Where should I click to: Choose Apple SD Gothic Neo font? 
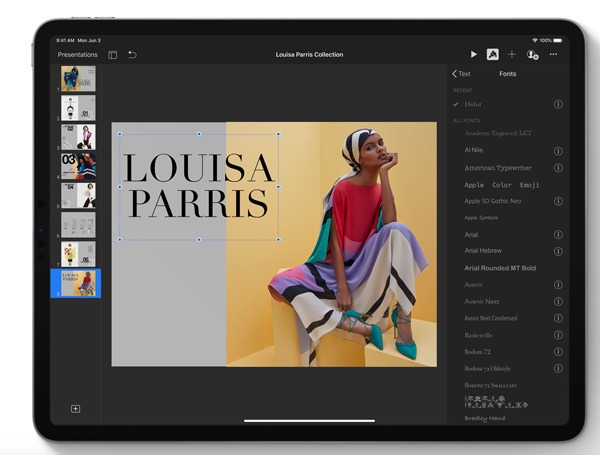tap(493, 201)
